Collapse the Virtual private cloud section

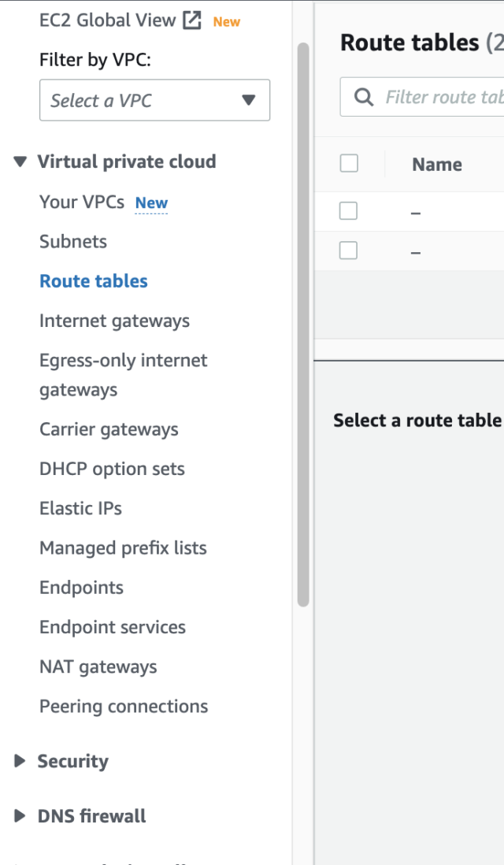point(19,161)
